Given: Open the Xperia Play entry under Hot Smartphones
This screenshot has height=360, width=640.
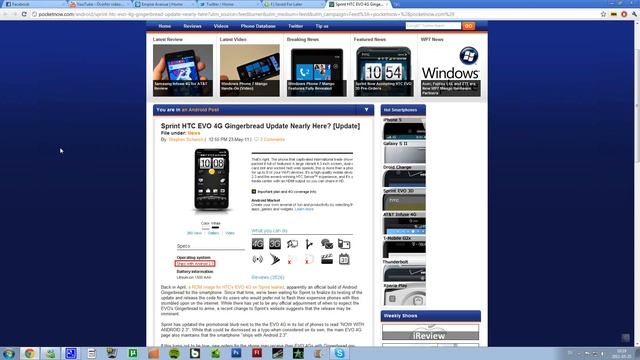Looking at the screenshot, I should point(404,294).
